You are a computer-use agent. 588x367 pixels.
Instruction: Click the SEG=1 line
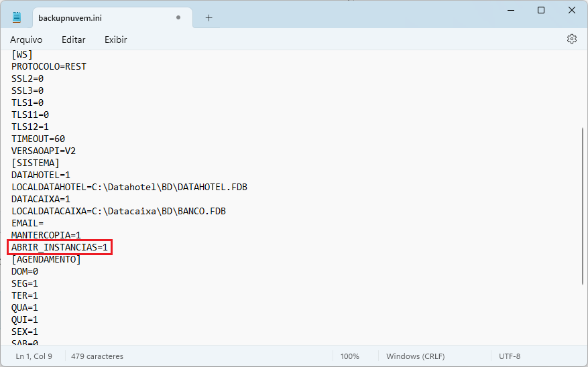25,283
